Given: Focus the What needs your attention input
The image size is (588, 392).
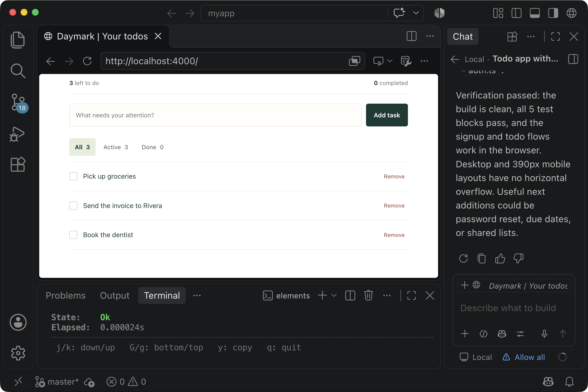Looking at the screenshot, I should (215, 115).
